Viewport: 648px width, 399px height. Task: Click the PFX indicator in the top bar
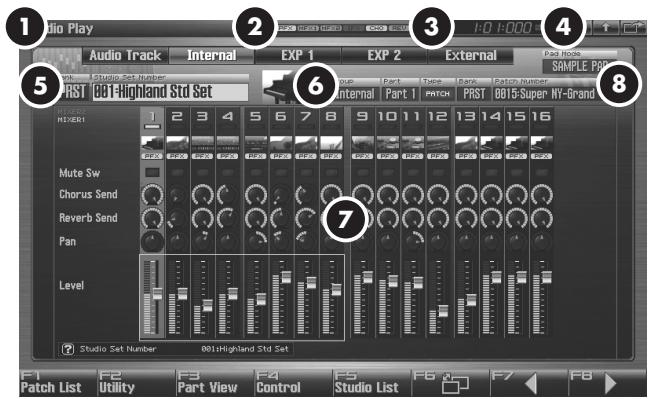tap(286, 28)
